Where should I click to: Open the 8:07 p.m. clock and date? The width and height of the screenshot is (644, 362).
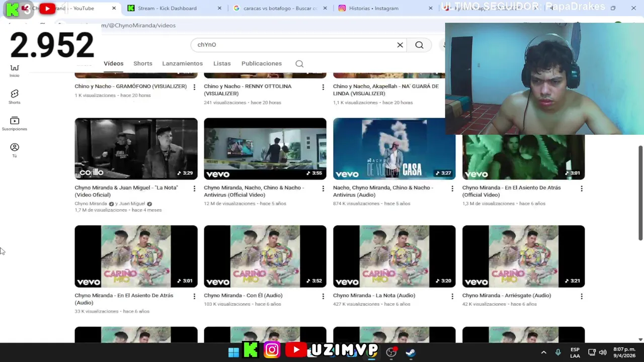(623, 352)
